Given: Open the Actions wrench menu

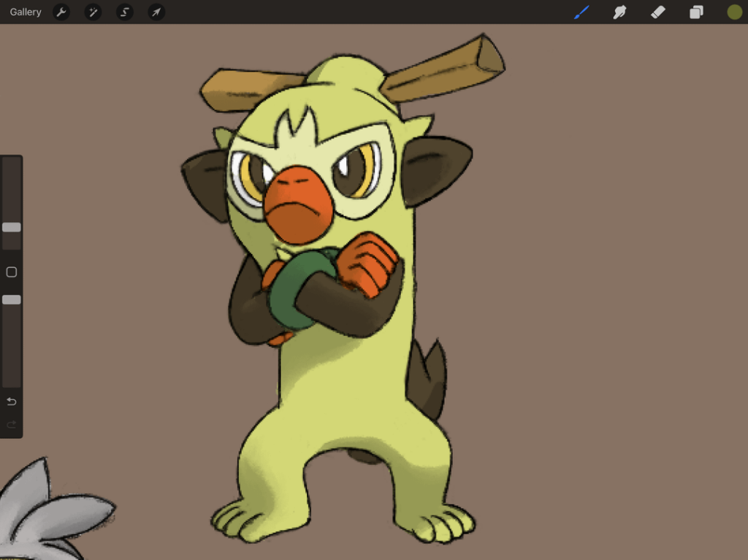Looking at the screenshot, I should point(61,12).
